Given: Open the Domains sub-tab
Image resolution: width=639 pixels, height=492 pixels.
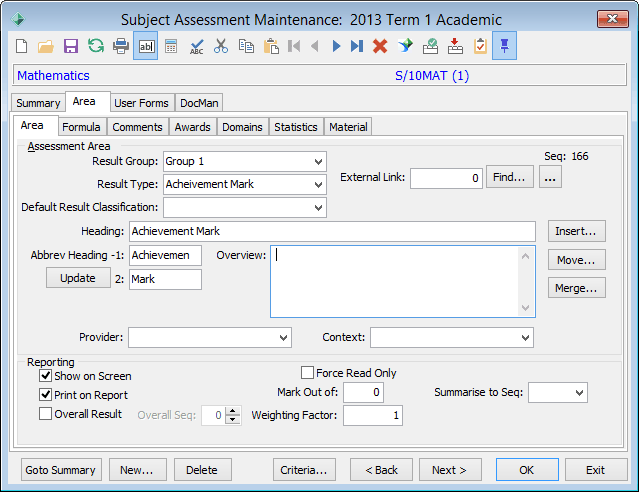Looking at the screenshot, I should coord(242,127).
